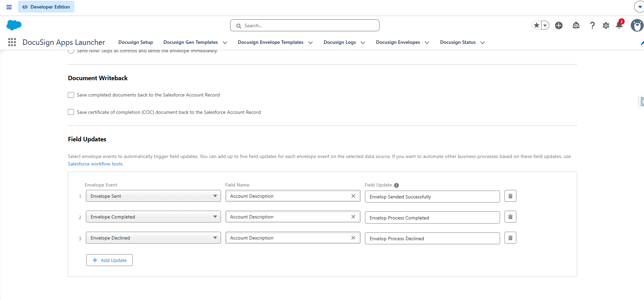Expand Docusign Envelopes menu chevron
Image resolution: width=644 pixels, height=300 pixels.
point(427,42)
